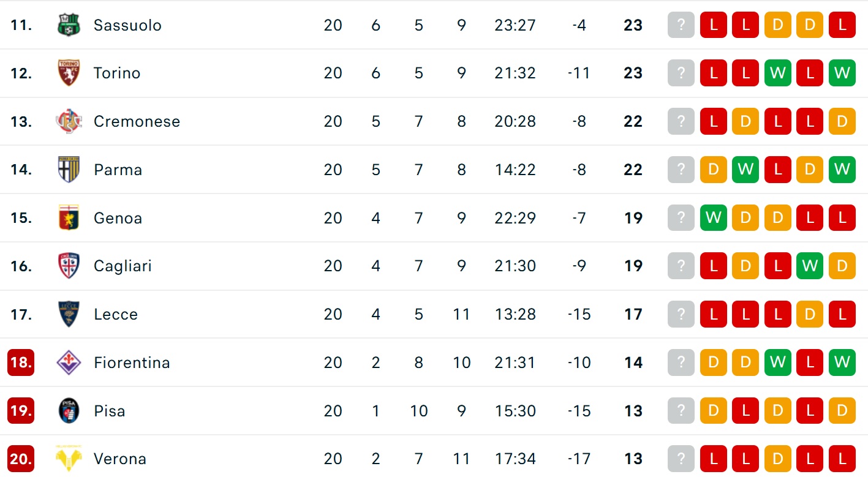Open the Cremonese team logo
This screenshot has width=868, height=477.
coord(69,121)
